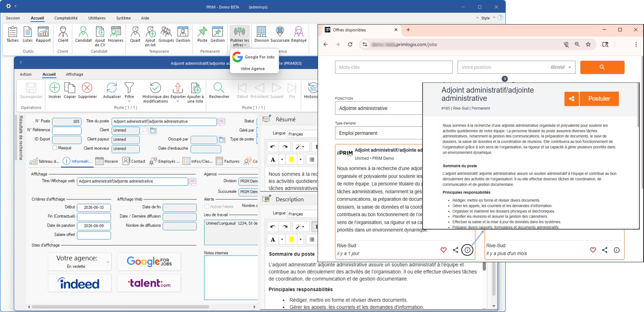The image size is (644, 312).
Task: Favorite the job posted plus d'un mois ago
Action: point(593,250)
